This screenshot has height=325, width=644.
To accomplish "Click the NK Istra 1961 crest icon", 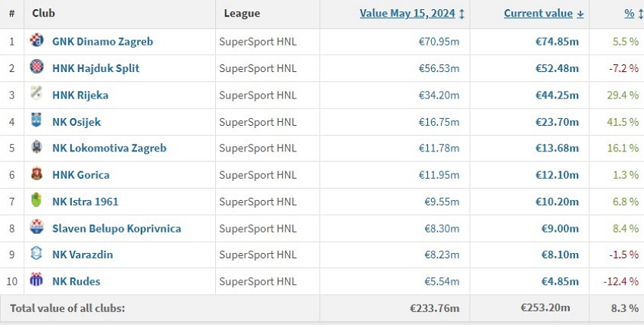I will [x=36, y=200].
